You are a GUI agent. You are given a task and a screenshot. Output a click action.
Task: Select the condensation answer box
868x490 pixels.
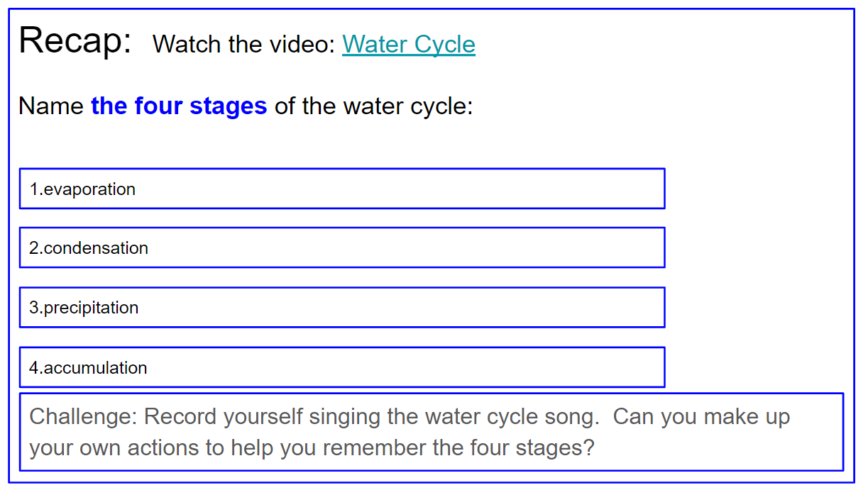(x=341, y=248)
